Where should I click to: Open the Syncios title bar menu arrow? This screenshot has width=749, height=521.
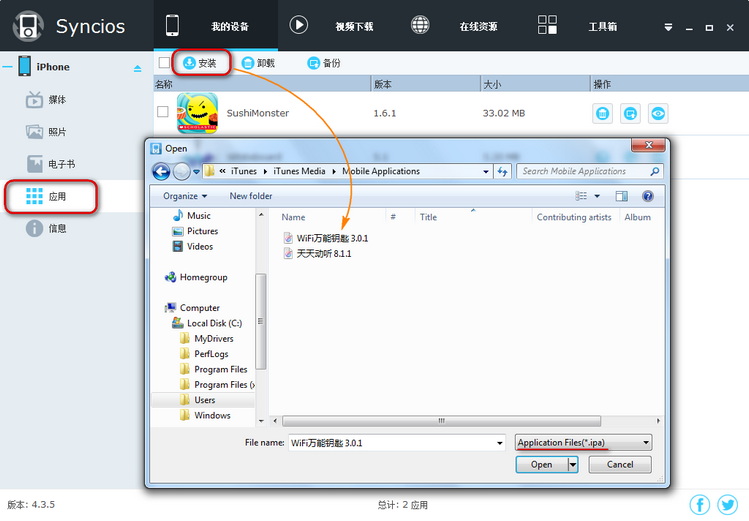point(668,28)
